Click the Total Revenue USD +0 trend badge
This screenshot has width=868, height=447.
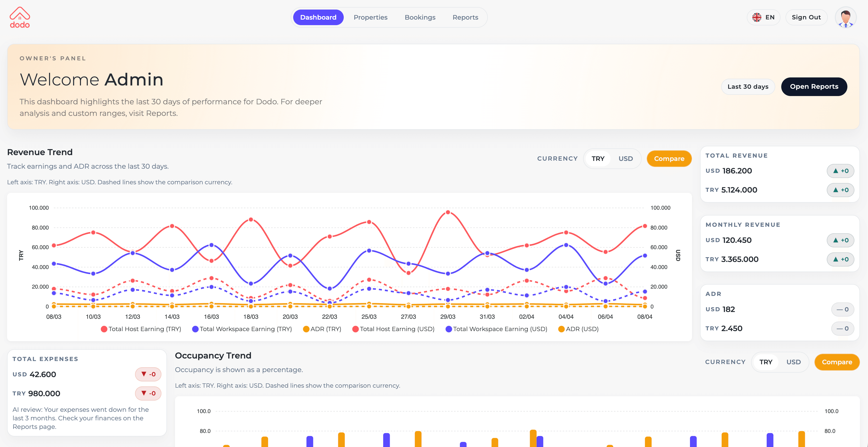(840, 171)
